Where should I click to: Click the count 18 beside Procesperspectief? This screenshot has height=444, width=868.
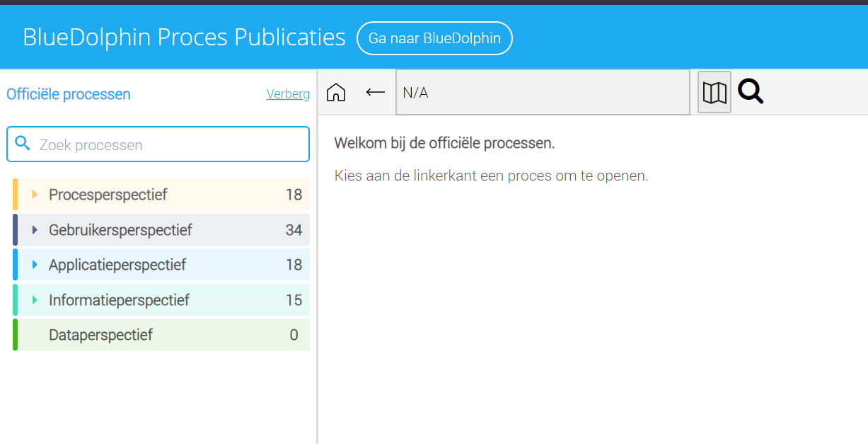pyautogui.click(x=294, y=195)
